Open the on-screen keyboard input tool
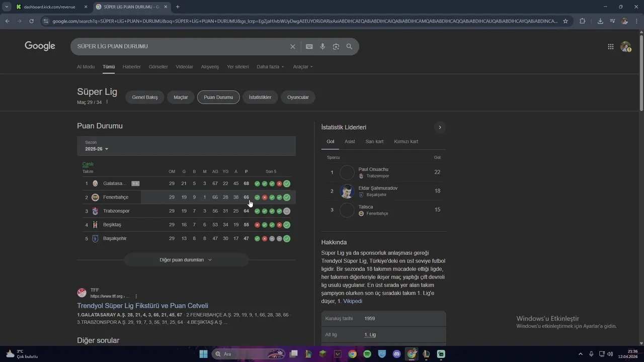Screen dimensions: 644x362 tap(309, 46)
